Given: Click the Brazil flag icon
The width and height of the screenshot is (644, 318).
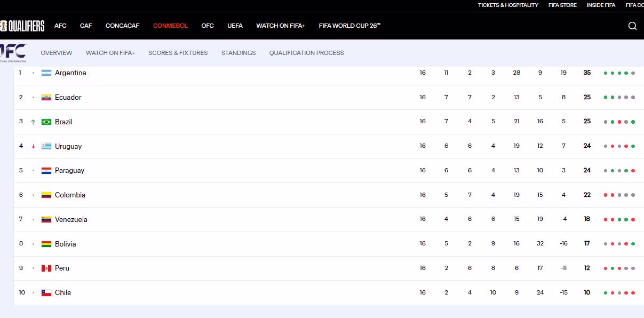Looking at the screenshot, I should [x=46, y=122].
